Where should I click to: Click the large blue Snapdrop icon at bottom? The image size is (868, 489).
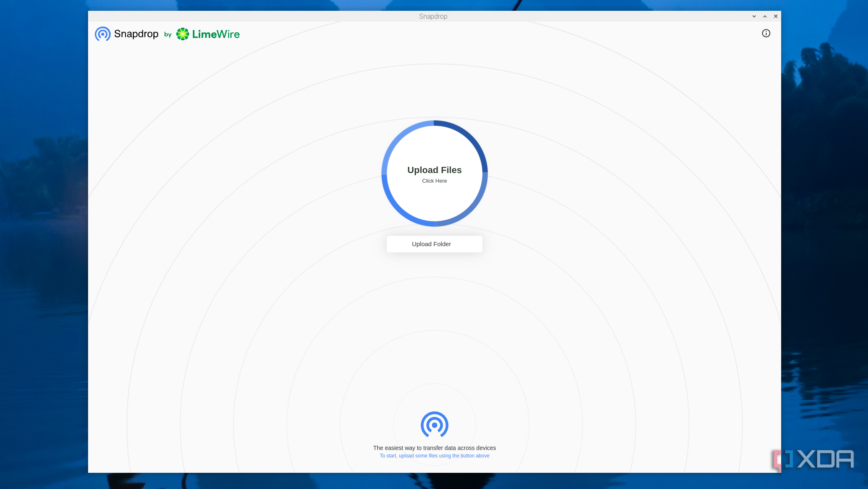coord(434,424)
